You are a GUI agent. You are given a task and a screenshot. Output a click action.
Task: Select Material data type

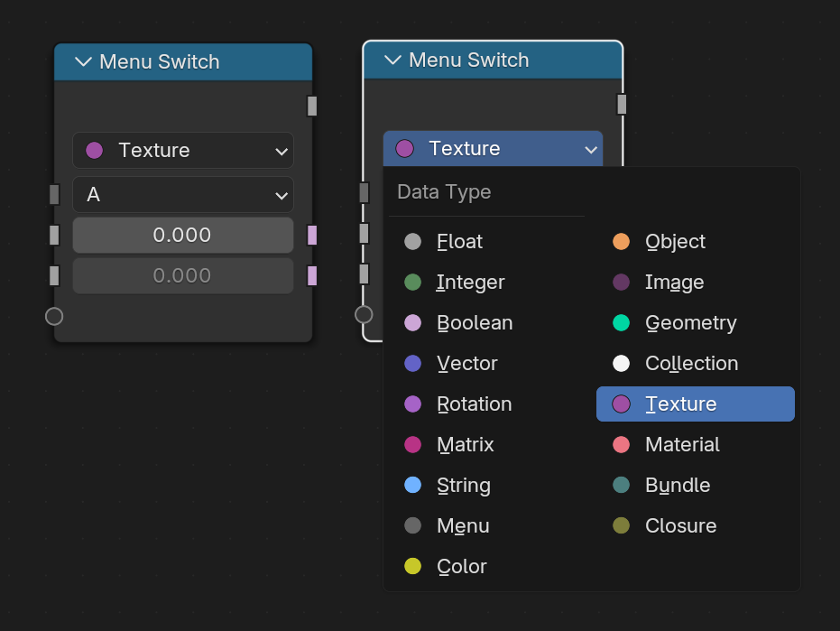point(696,444)
